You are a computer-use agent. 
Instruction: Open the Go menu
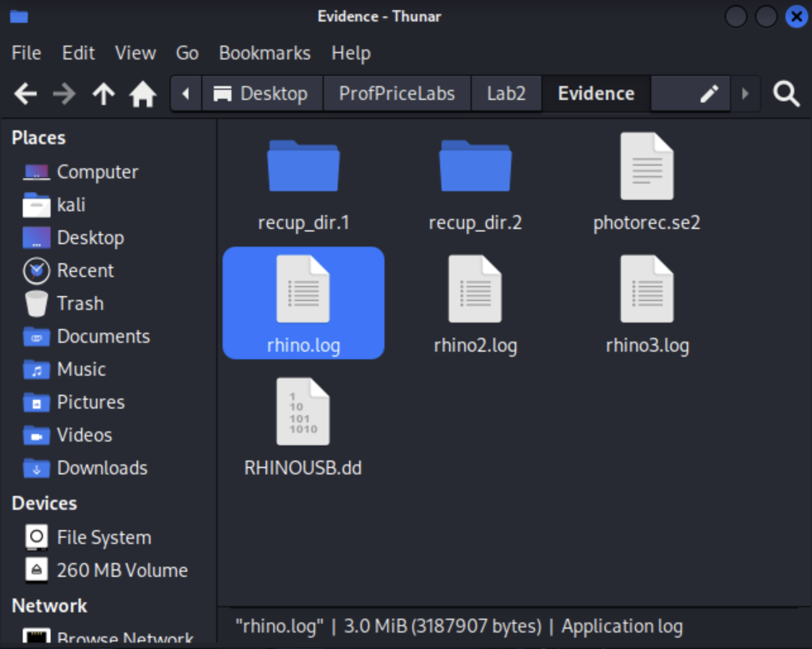pos(187,53)
